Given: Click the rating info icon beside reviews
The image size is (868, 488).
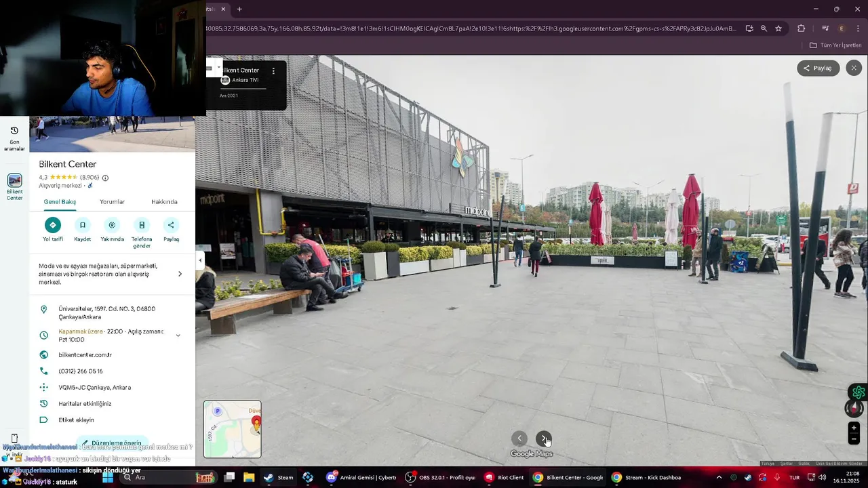Looking at the screenshot, I should 105,178.
